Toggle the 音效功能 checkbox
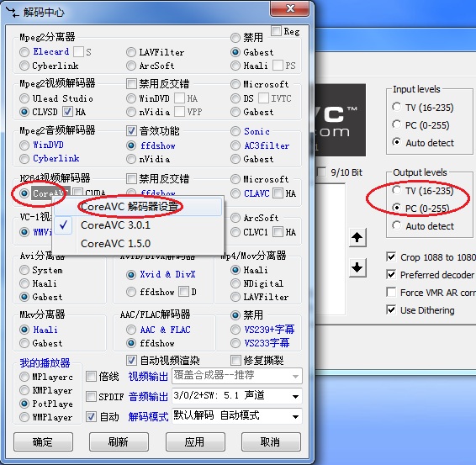The image size is (476, 465). pyautogui.click(x=131, y=131)
